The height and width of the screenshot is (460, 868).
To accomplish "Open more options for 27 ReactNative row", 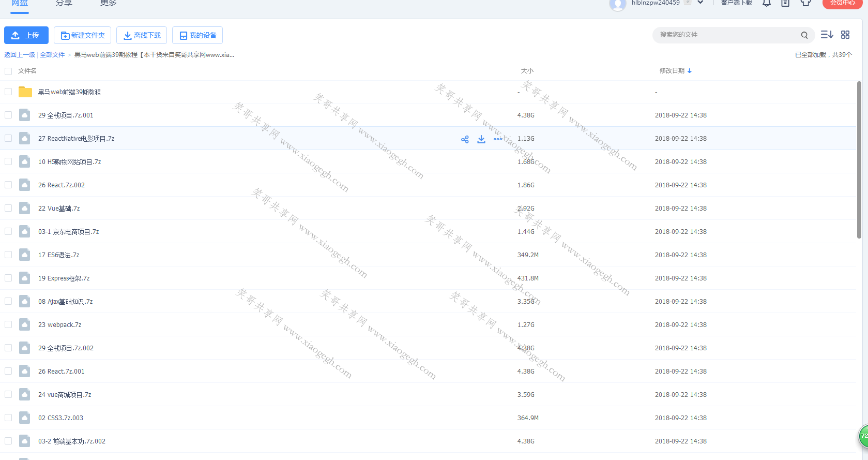I will tap(498, 139).
